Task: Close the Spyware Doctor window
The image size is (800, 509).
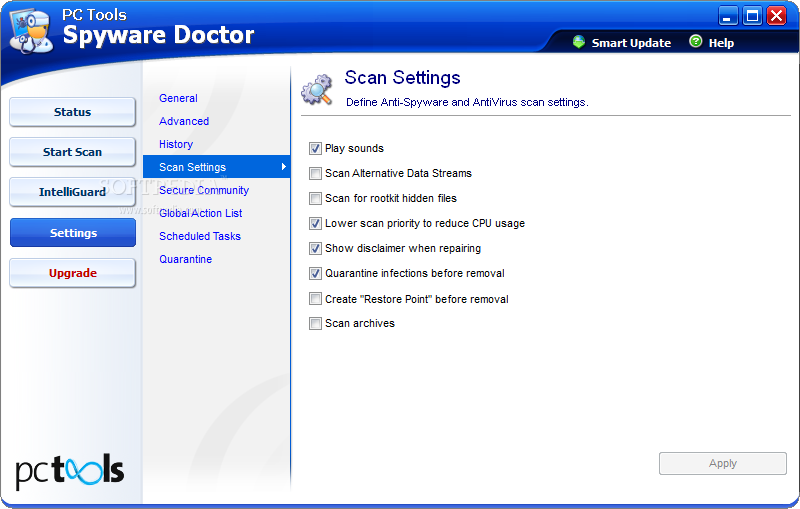Action: [x=777, y=16]
